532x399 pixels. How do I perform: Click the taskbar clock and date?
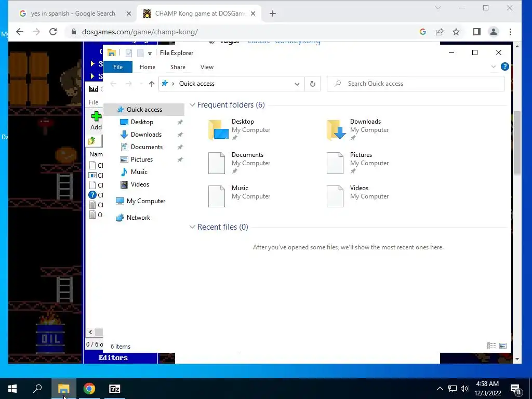tap(487, 389)
